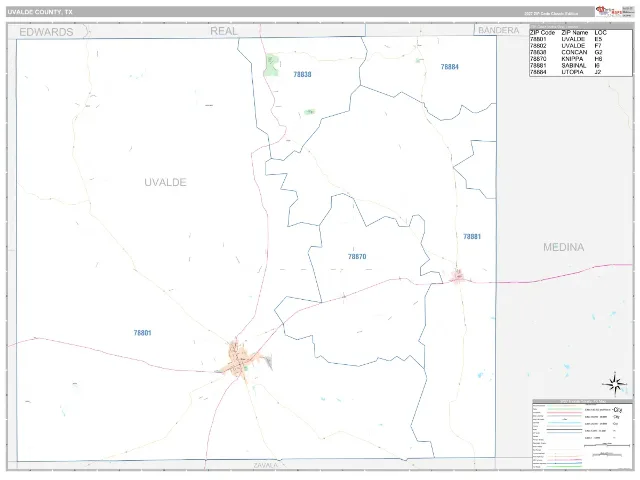Select the EDWARDS county label
This screenshot has height=480, width=640.
(x=46, y=32)
